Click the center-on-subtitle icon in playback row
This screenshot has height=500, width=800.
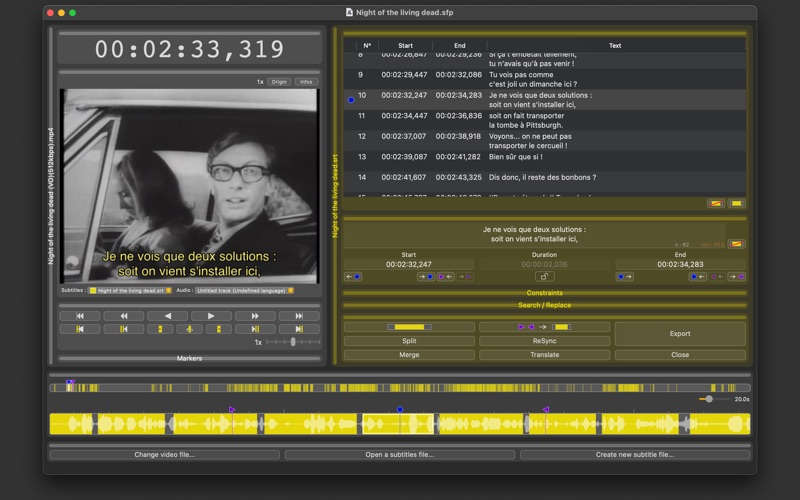click(x=189, y=329)
